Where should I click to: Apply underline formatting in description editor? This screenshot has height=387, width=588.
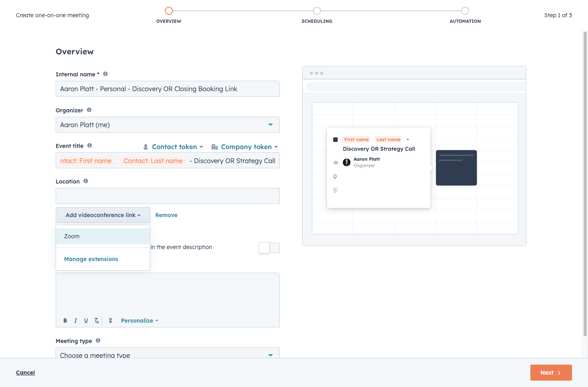(x=86, y=321)
